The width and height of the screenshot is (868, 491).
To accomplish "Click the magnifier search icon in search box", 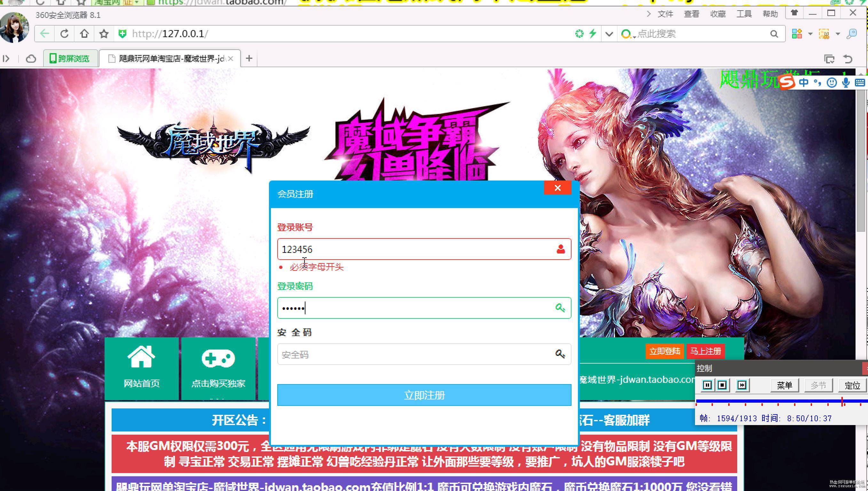I will [774, 34].
